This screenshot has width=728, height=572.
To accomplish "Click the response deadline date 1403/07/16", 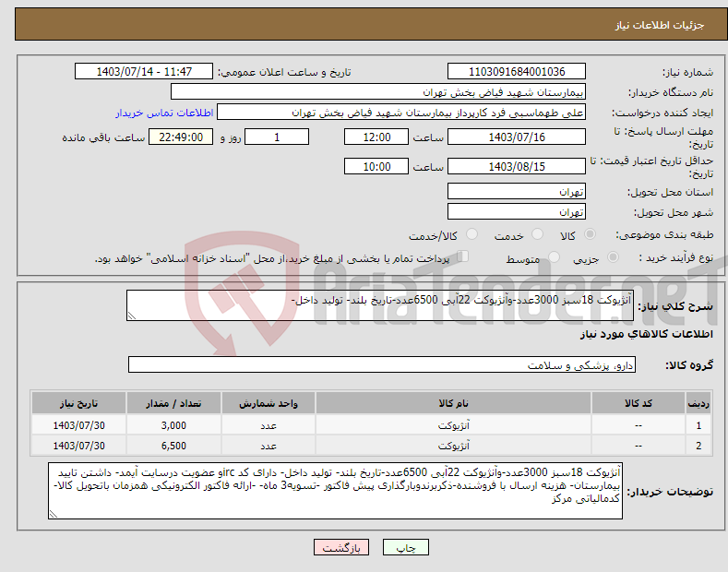I will point(517,137).
